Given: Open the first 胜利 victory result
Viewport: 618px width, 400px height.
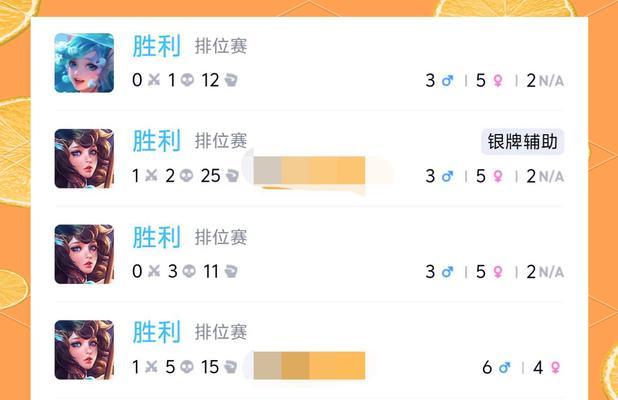Looking at the screenshot, I should point(156,46).
